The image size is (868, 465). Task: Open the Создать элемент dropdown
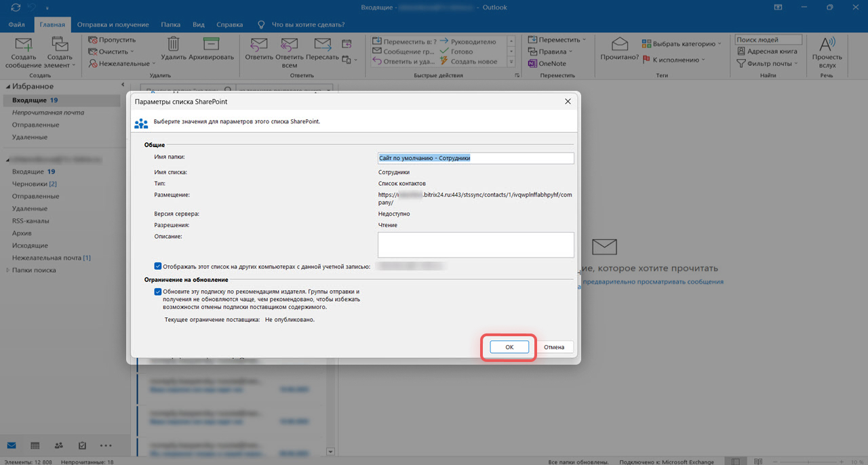coord(60,52)
